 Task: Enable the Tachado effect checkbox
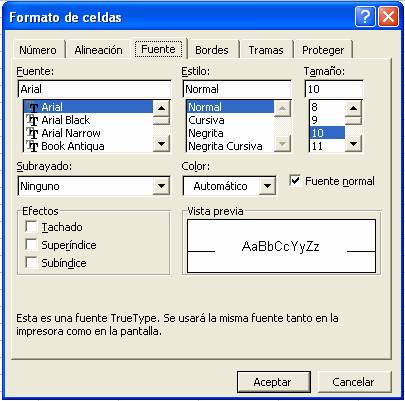[31, 227]
